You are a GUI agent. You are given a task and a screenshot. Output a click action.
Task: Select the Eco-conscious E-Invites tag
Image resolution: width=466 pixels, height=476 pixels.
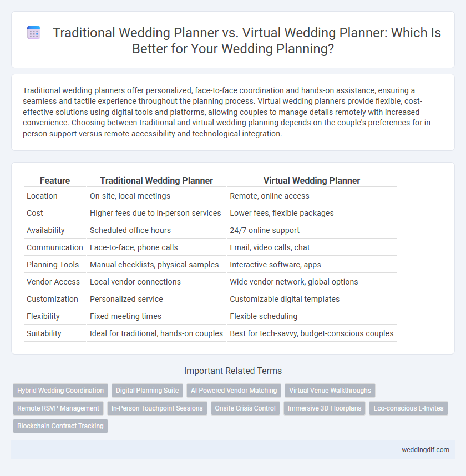408,408
